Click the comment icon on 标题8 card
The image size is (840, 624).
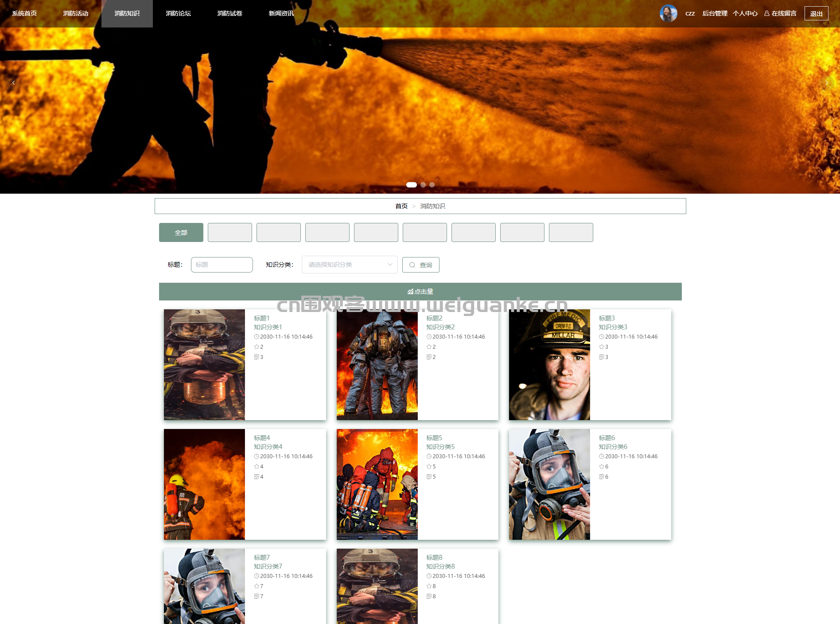429,597
